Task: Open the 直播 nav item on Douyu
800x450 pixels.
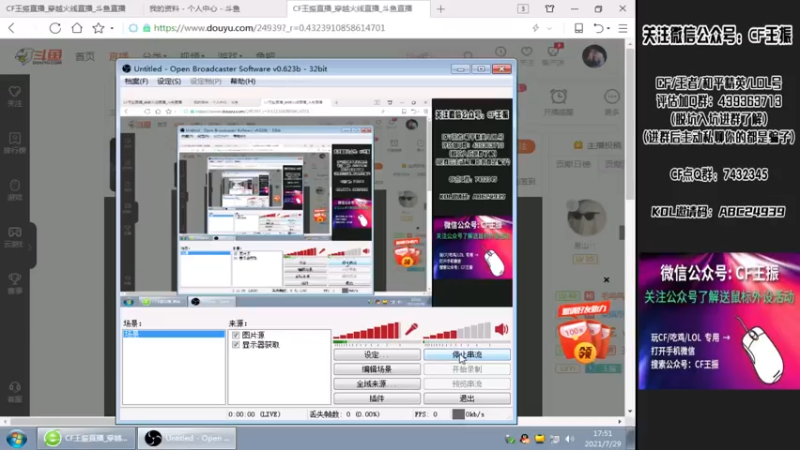Action: [119, 56]
